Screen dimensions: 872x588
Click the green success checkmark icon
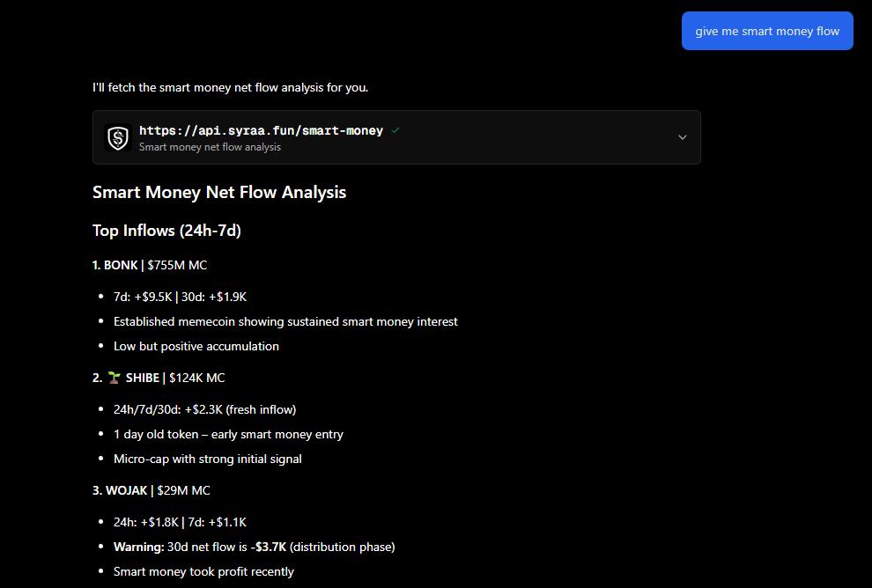[395, 130]
